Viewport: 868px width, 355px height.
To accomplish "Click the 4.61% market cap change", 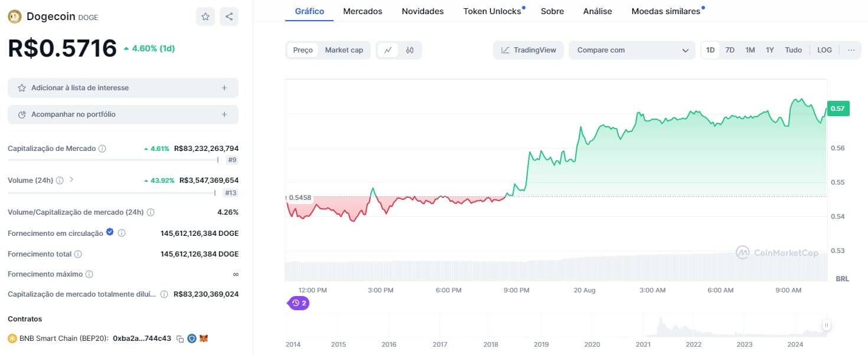I will coord(156,149).
